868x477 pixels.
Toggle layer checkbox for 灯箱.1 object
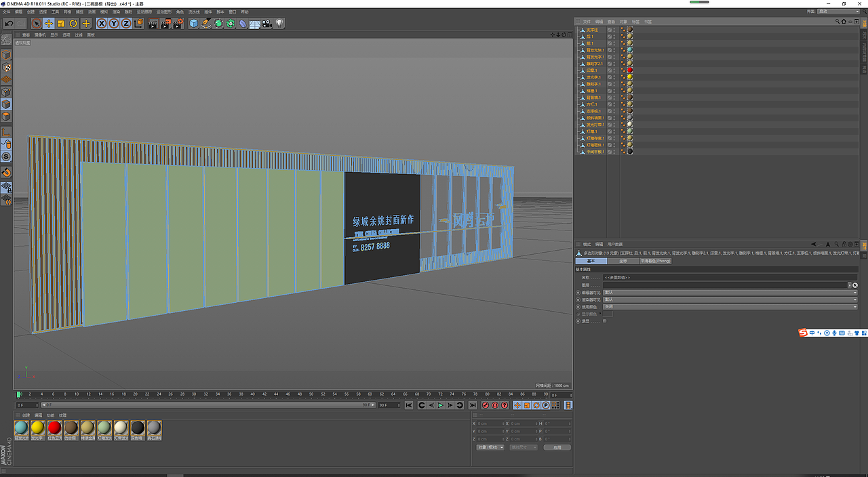coord(610,131)
